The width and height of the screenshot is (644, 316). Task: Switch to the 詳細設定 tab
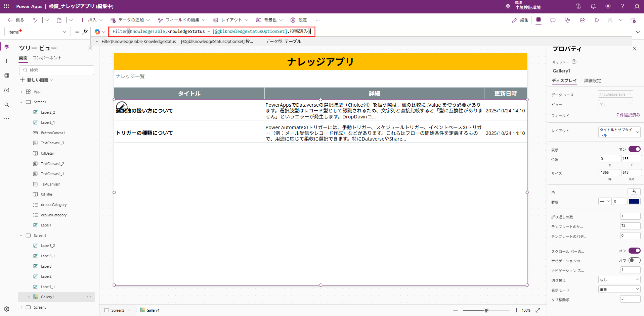pyautogui.click(x=592, y=81)
